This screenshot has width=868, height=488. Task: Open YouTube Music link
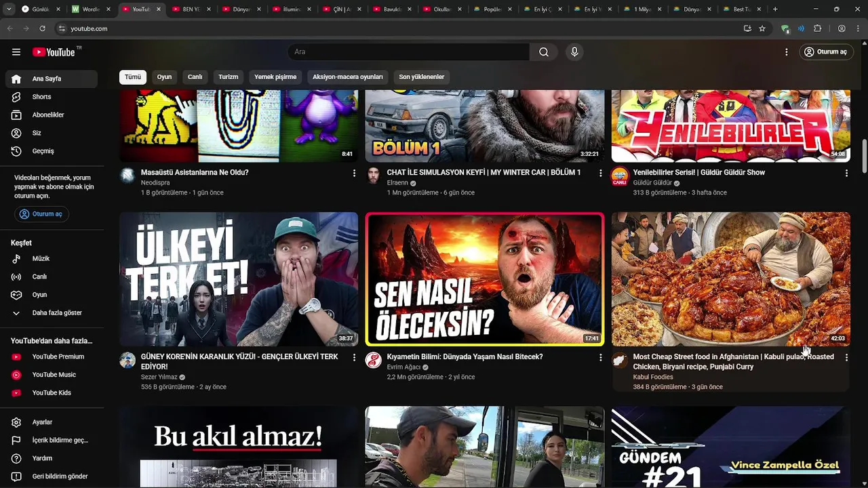[52, 375]
